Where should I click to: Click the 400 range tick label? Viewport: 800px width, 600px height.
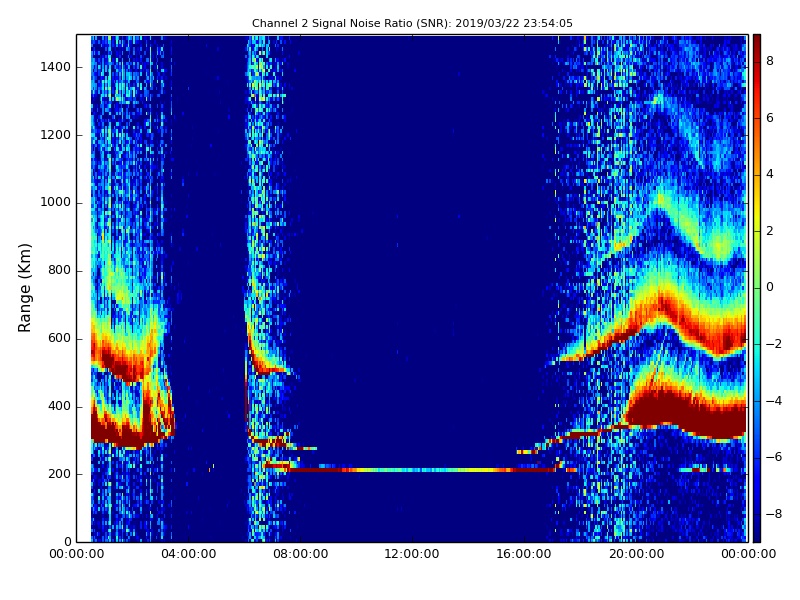click(59, 406)
